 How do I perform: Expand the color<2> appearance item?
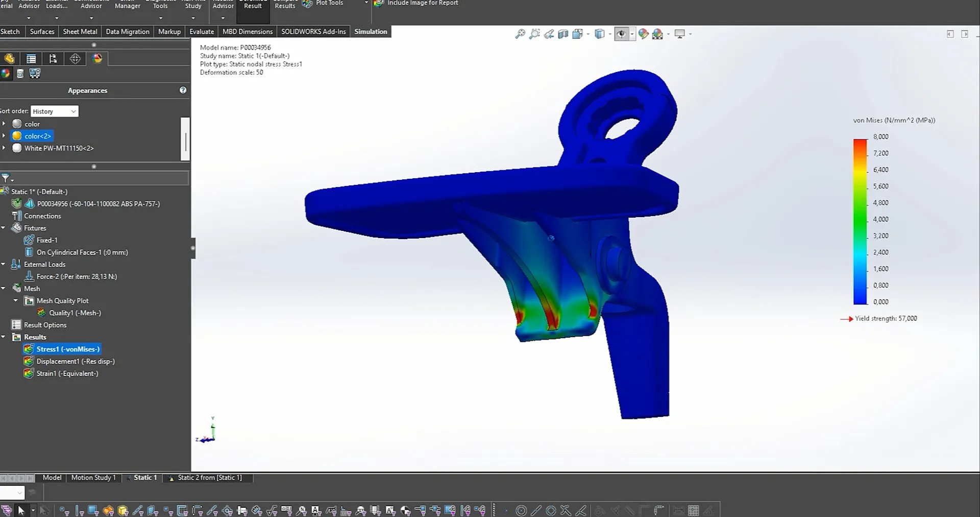tap(4, 136)
